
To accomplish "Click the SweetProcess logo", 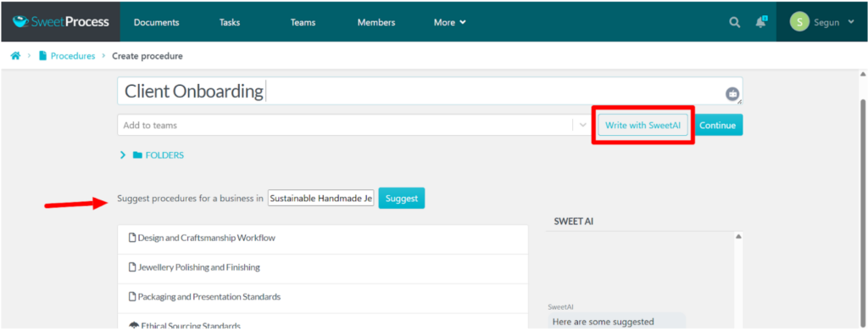I will 61,21.
